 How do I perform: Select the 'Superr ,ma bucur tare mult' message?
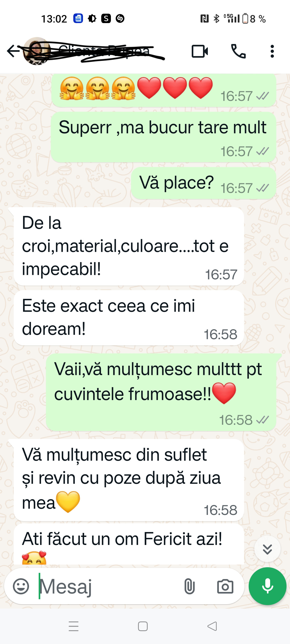click(x=164, y=137)
